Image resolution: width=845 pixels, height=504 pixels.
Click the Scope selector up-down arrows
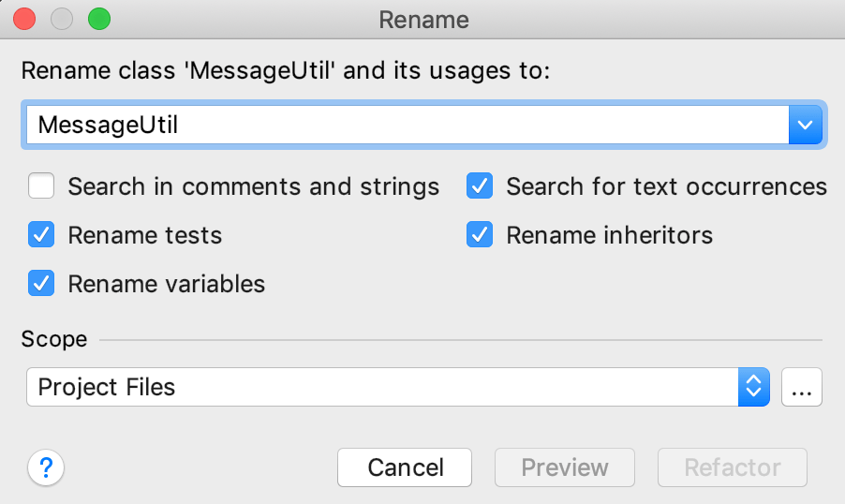click(753, 387)
